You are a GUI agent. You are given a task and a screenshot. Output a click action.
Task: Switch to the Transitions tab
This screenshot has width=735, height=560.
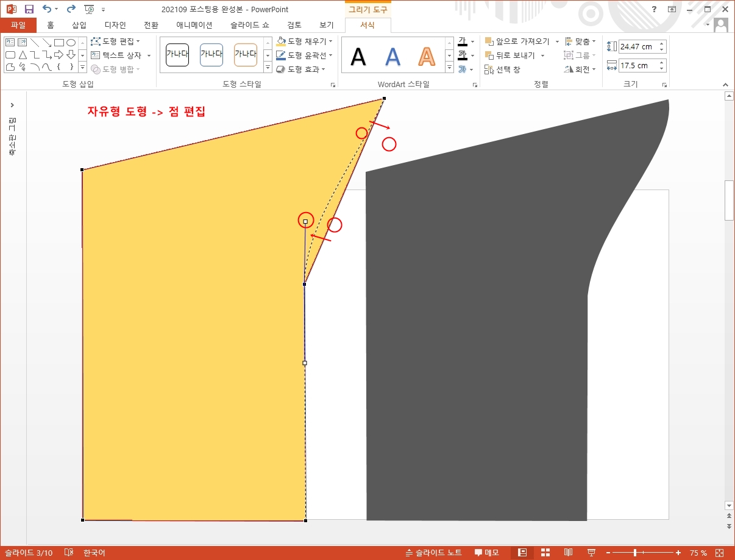coord(151,25)
